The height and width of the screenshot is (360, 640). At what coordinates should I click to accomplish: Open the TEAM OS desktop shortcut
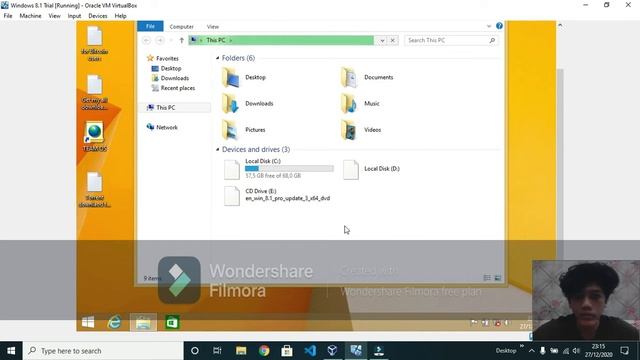pyautogui.click(x=95, y=137)
